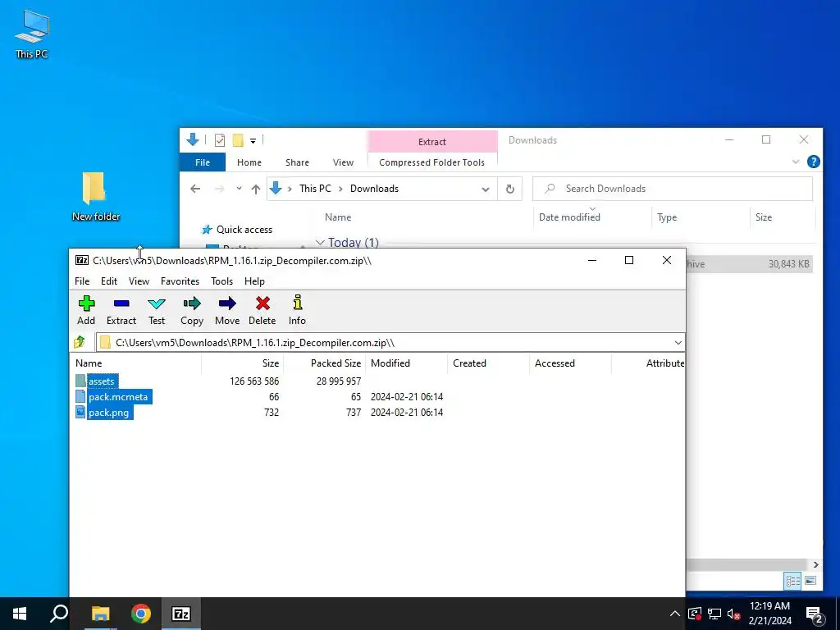Click 7-Zip taskbar button
The image size is (840, 630).
point(181,614)
